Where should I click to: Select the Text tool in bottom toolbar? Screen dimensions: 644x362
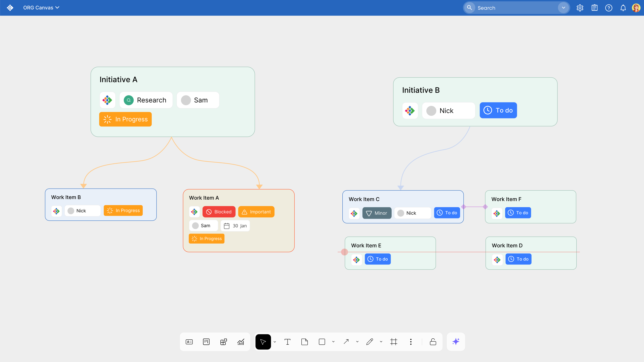click(x=287, y=342)
